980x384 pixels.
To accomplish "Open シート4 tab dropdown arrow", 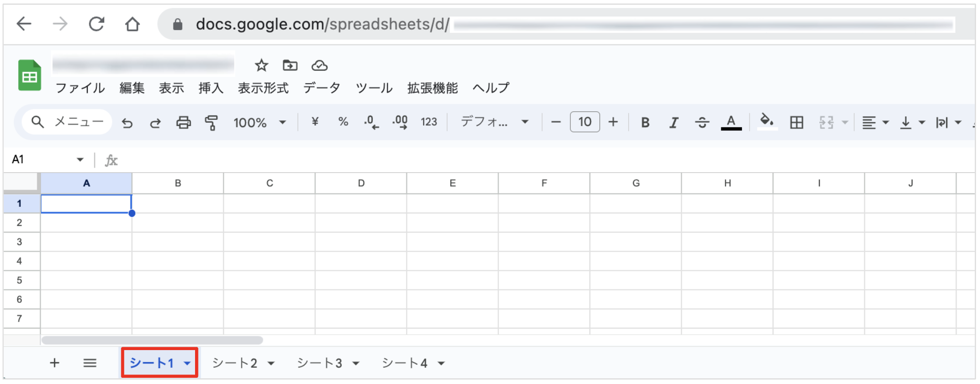I will coord(441,363).
